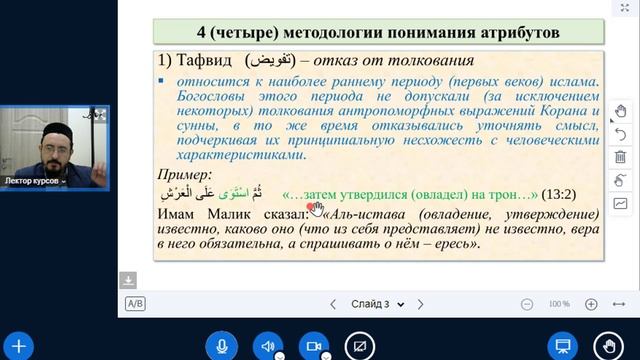Screen dimensions: 640x360
Task: Select the pan hand whiteboard tool
Action: pyautogui.click(x=620, y=111)
